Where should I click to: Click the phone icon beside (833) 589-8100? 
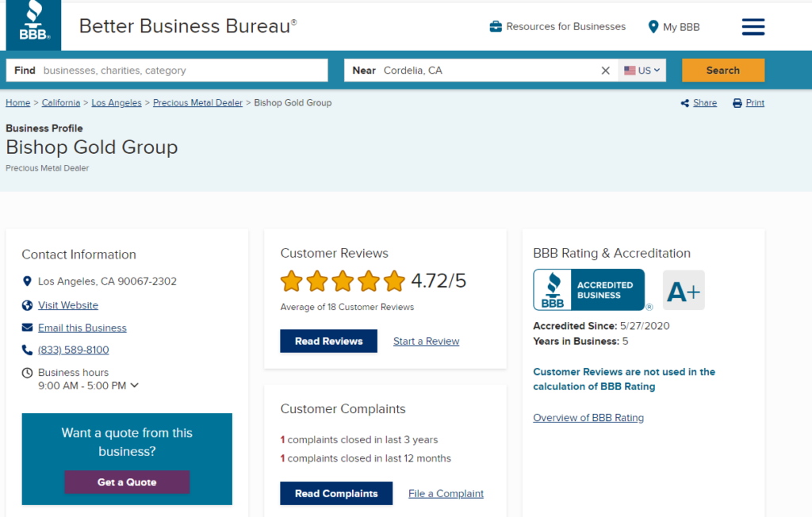tap(27, 350)
